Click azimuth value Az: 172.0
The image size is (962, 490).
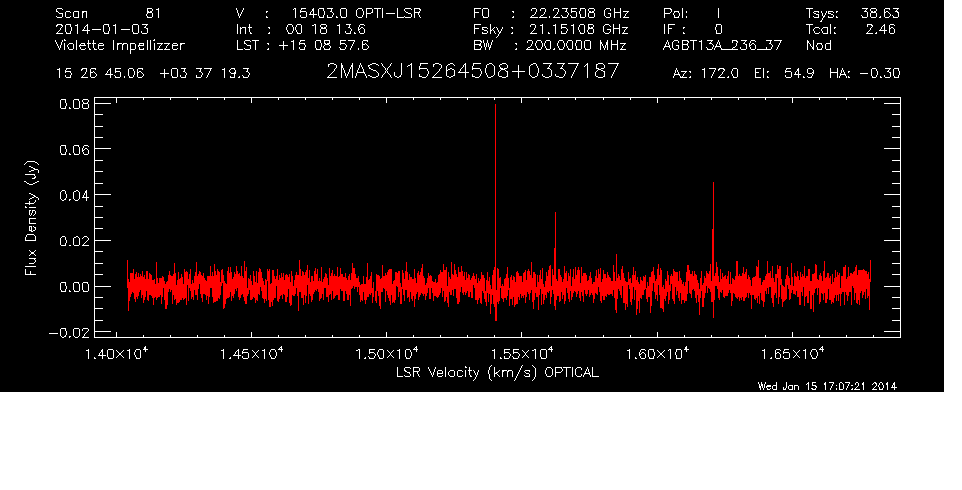point(706,74)
